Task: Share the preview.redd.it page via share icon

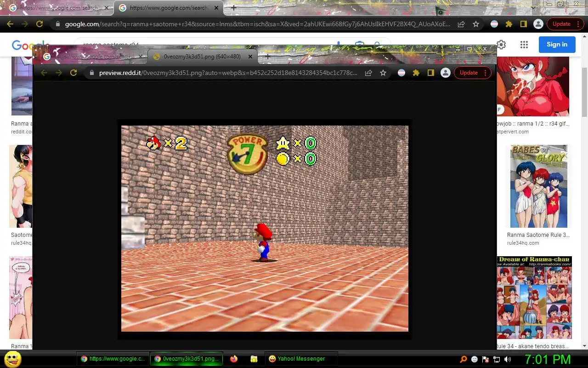Action: click(368, 73)
